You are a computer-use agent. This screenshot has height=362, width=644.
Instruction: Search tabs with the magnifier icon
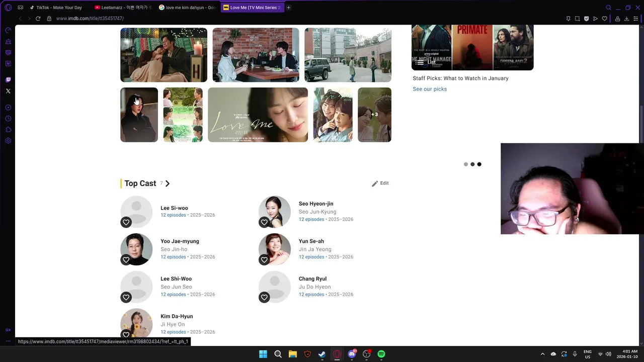608,8
